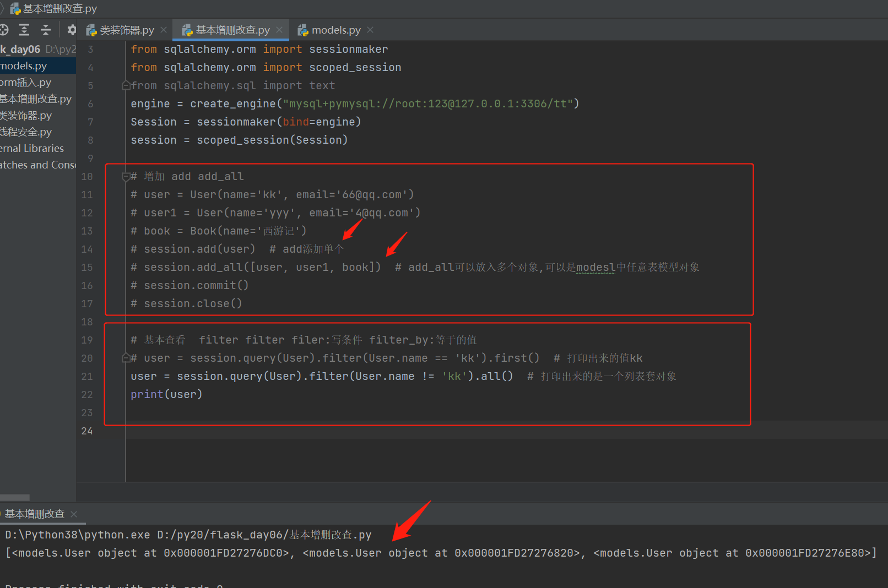Collapse the import block fold marker at line 5

pos(126,85)
